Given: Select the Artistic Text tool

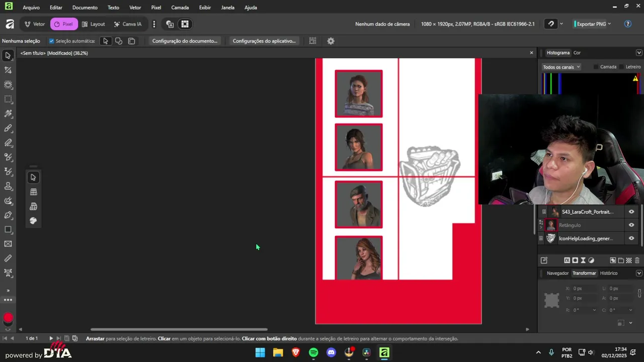Looking at the screenshot, I should (x=8, y=273).
